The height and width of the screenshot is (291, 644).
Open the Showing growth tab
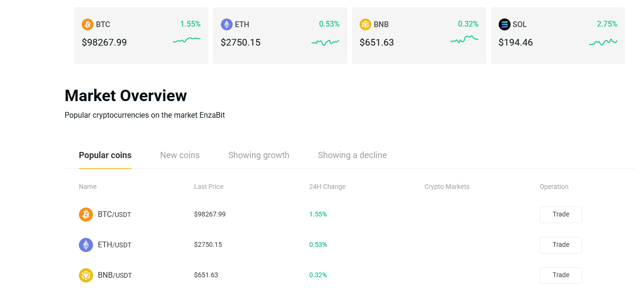coord(258,155)
